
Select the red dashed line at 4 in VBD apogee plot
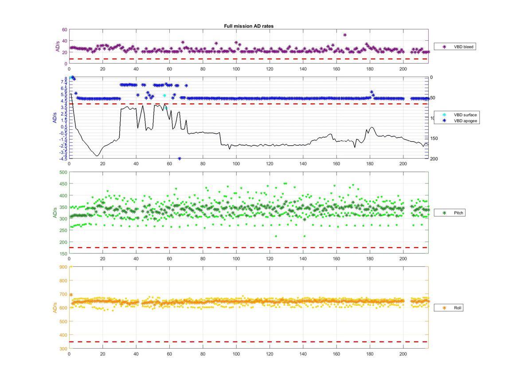[x=248, y=104]
